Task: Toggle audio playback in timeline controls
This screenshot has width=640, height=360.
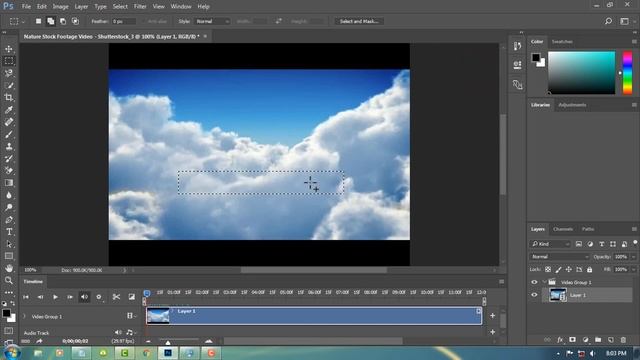Action: tap(84, 297)
